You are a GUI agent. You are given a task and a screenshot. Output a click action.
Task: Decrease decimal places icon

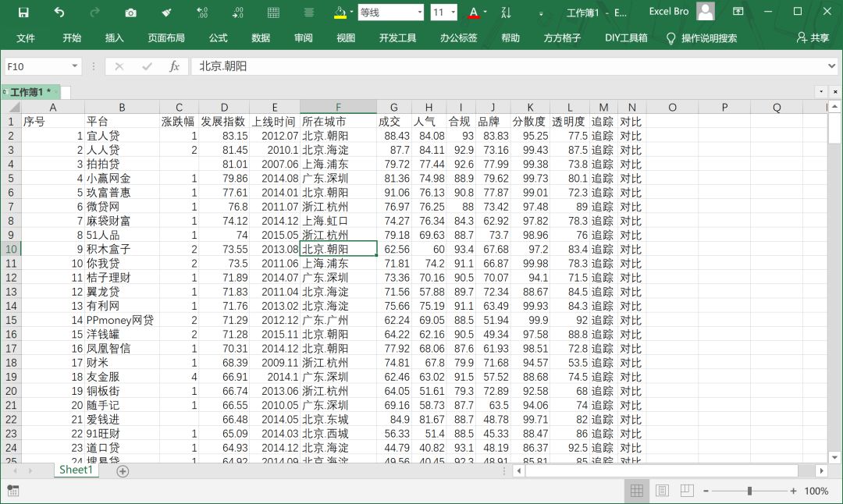[237, 12]
